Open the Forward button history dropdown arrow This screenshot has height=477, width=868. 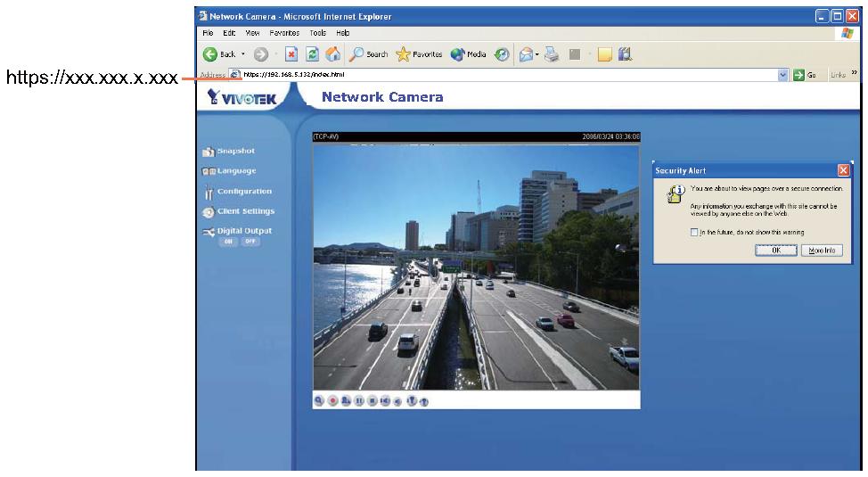point(275,54)
